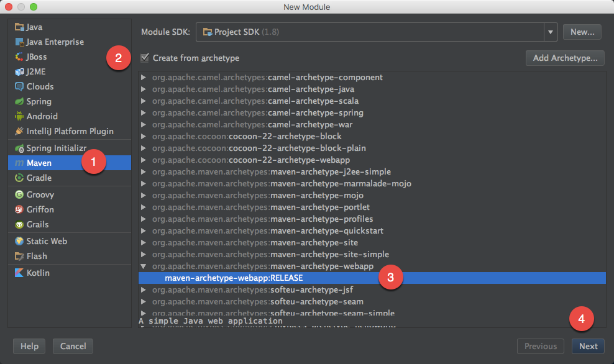Viewport: 614px width, 364px height.
Task: Click the Gradle icon in sidebar
Action: point(19,178)
